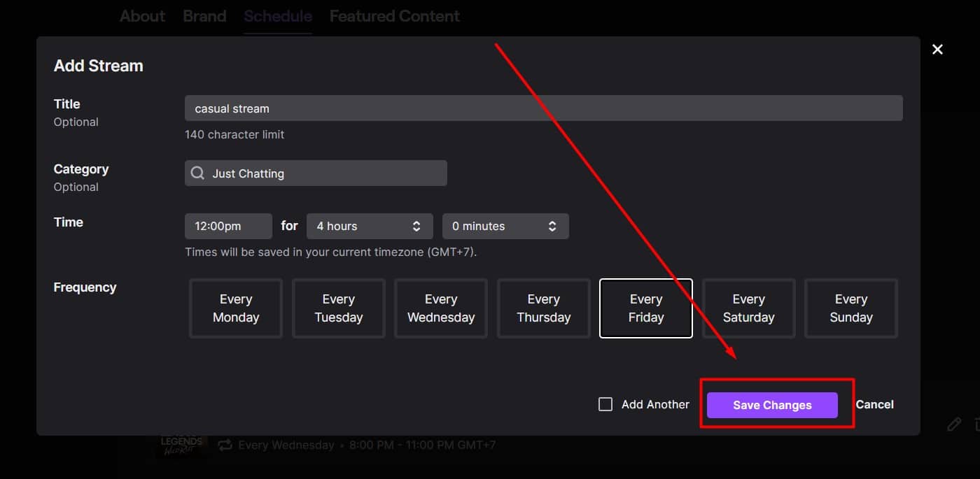980x479 pixels.
Task: Enable Every Saturday streaming frequency
Action: [x=748, y=308]
